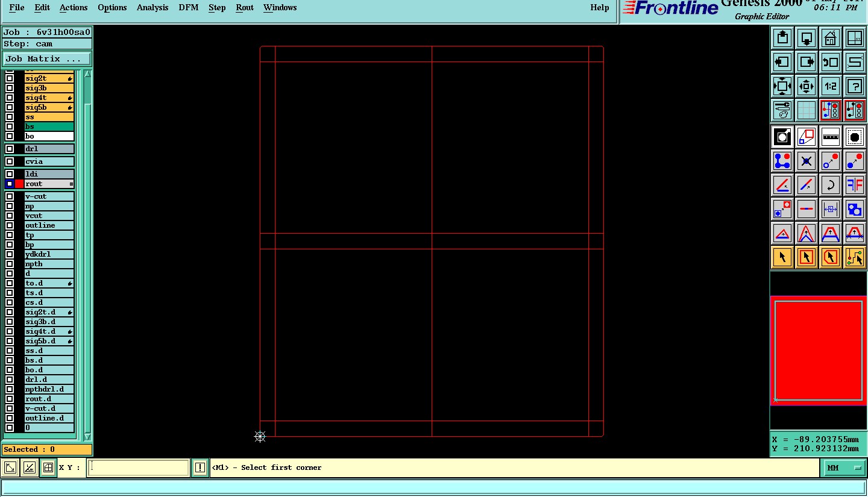Click the snap-to-grid icon near XY field
This screenshot has width=868, height=497.
click(x=48, y=467)
